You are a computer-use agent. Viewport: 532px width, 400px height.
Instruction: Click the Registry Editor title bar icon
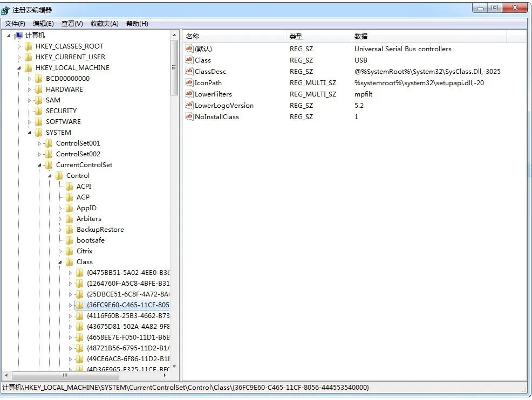click(x=6, y=10)
